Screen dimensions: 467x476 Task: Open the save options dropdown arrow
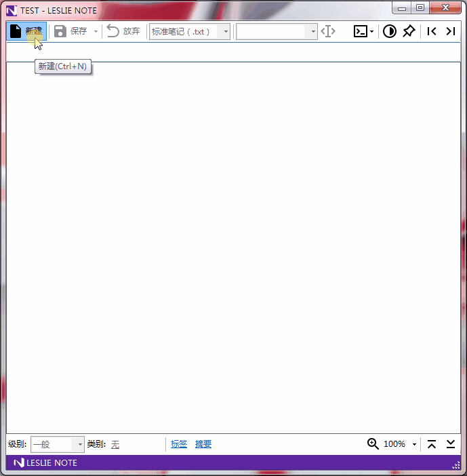pos(96,31)
